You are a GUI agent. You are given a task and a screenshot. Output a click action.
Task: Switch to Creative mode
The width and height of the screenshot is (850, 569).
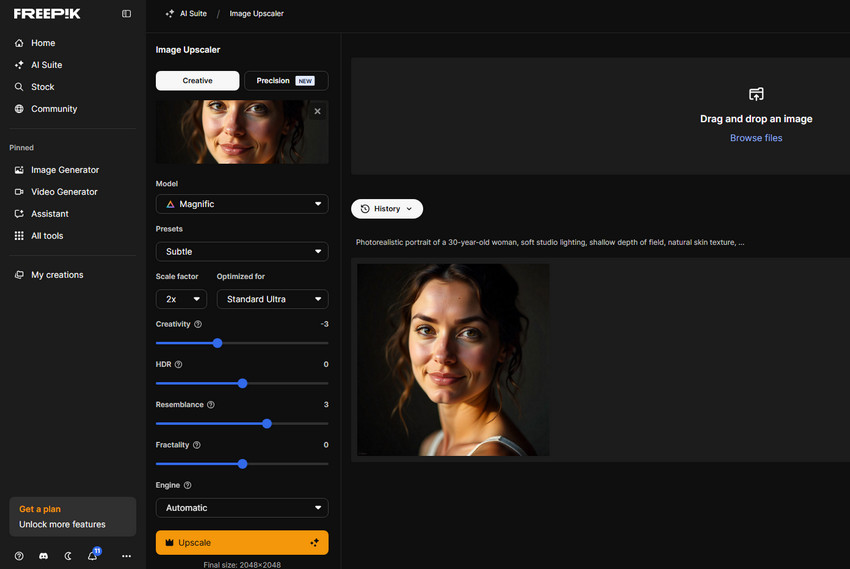(197, 81)
